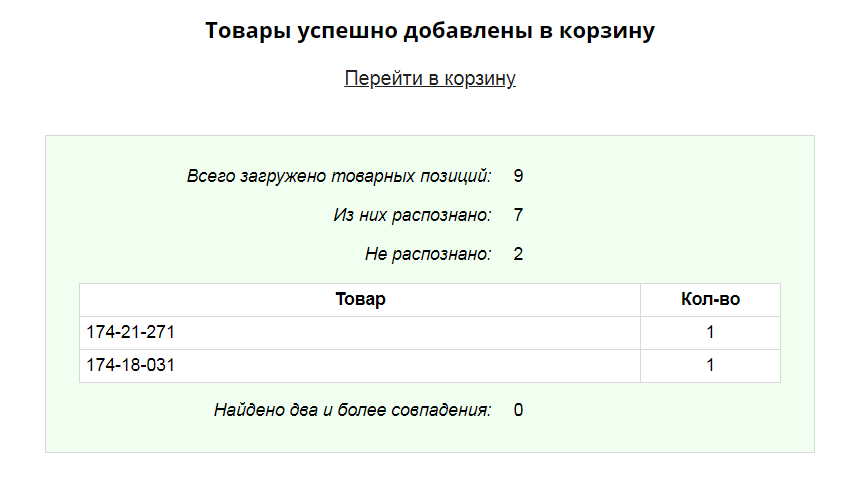
Task: Click quantity cell for item 174-21-271
Action: [x=710, y=333]
